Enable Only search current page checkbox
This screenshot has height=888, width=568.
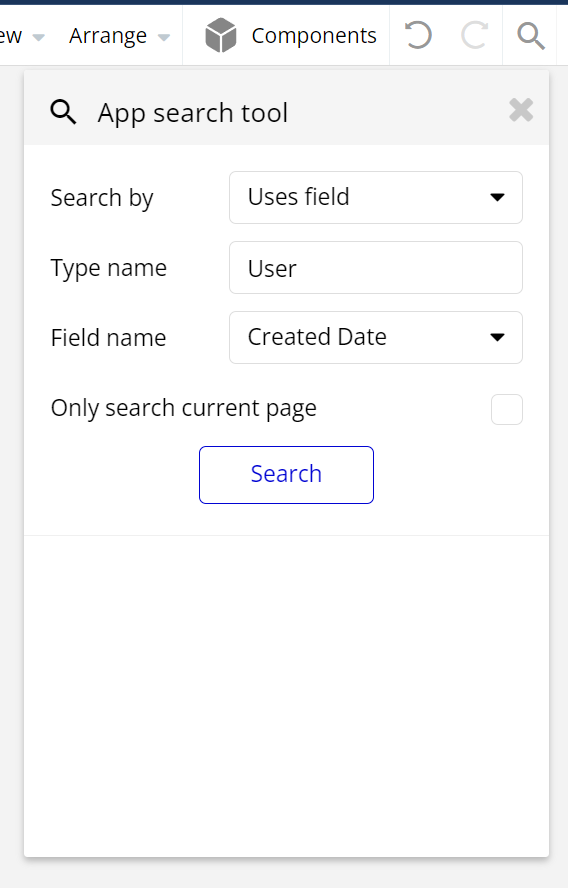(x=507, y=409)
